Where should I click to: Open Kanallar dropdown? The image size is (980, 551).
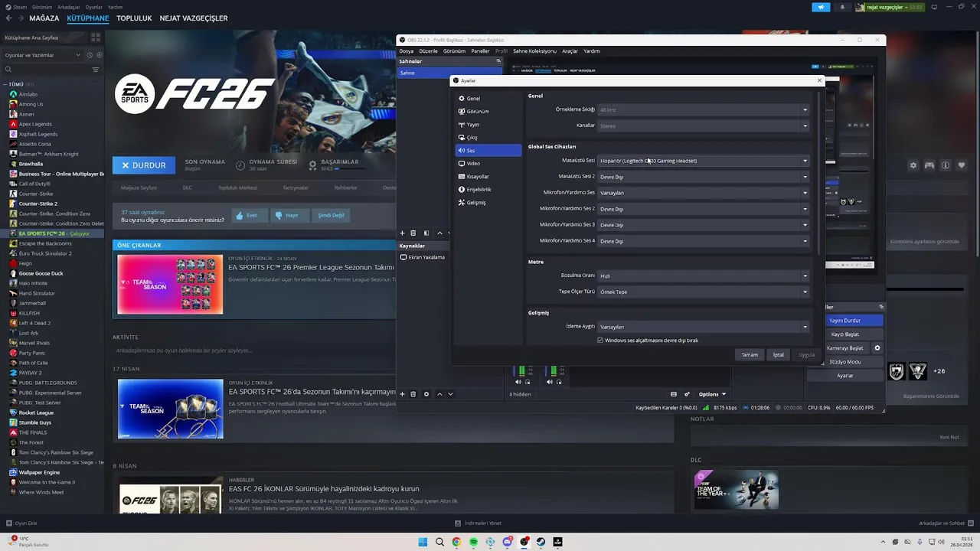coord(704,126)
